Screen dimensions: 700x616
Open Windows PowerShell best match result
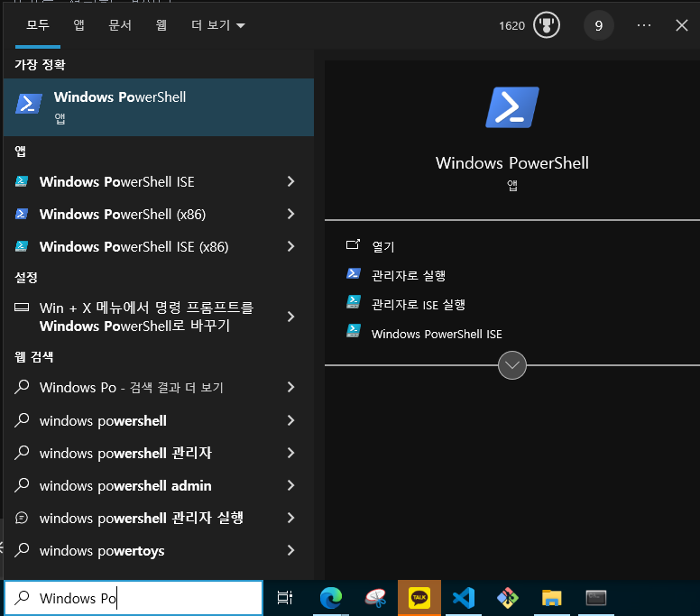(159, 107)
